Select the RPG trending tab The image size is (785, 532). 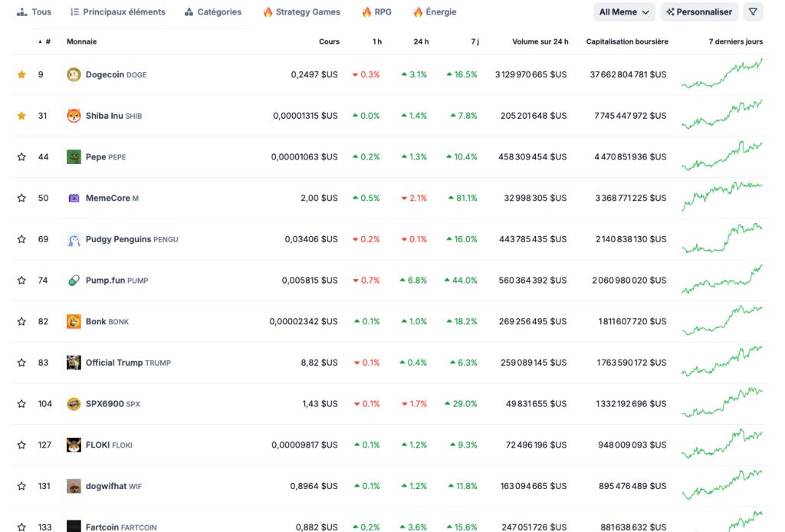tap(376, 12)
